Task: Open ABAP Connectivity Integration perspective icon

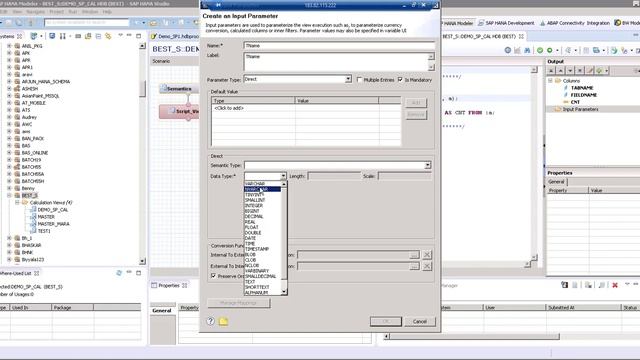Action: [x=542, y=23]
